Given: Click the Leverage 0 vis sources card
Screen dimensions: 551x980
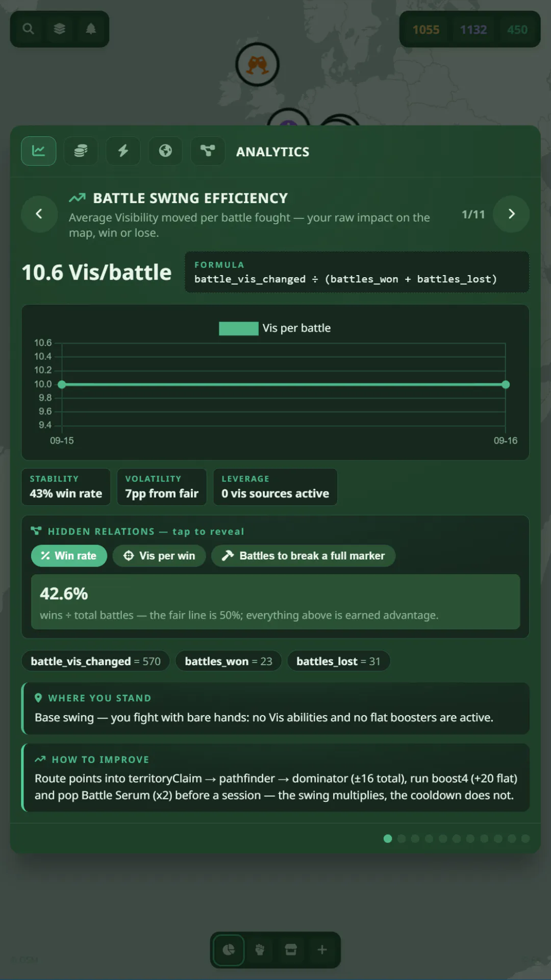Looking at the screenshot, I should pos(275,487).
